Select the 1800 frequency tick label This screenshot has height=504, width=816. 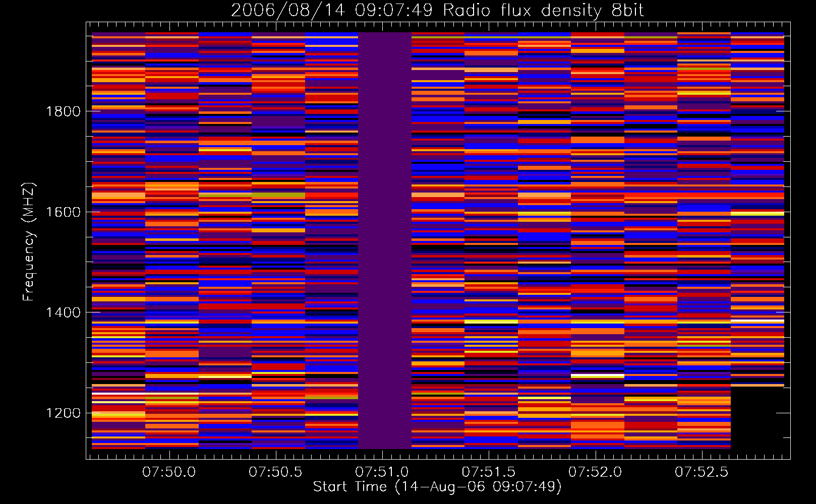[64, 111]
